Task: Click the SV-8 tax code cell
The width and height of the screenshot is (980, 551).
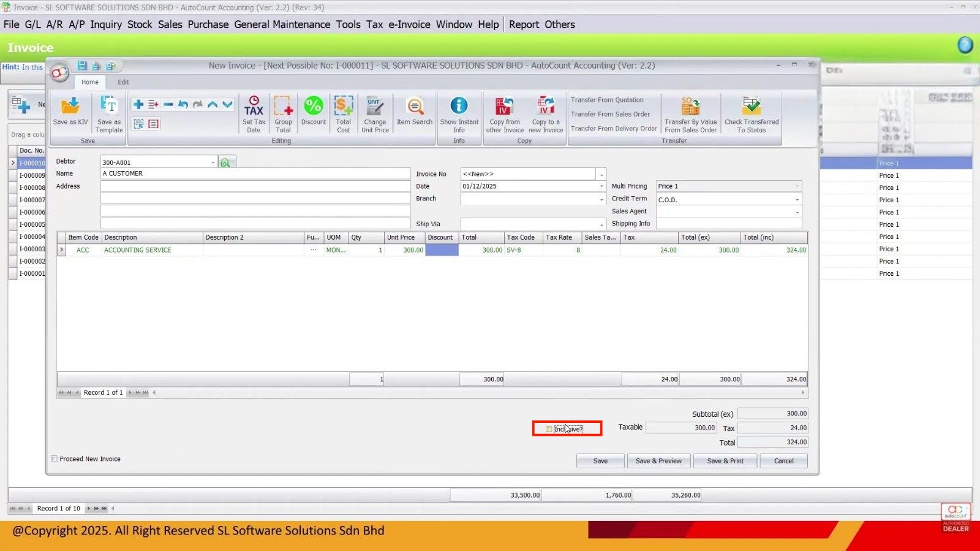Action: (x=522, y=250)
